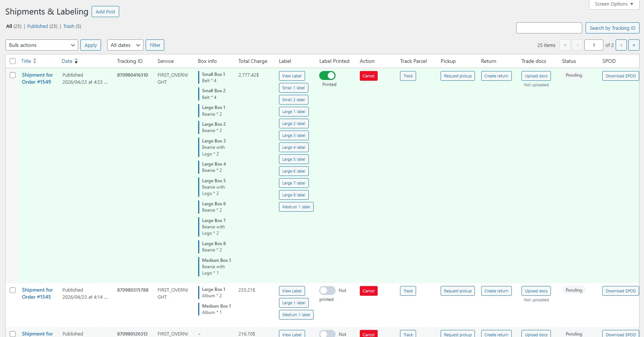Focus the tracking ID search field

[549, 28]
